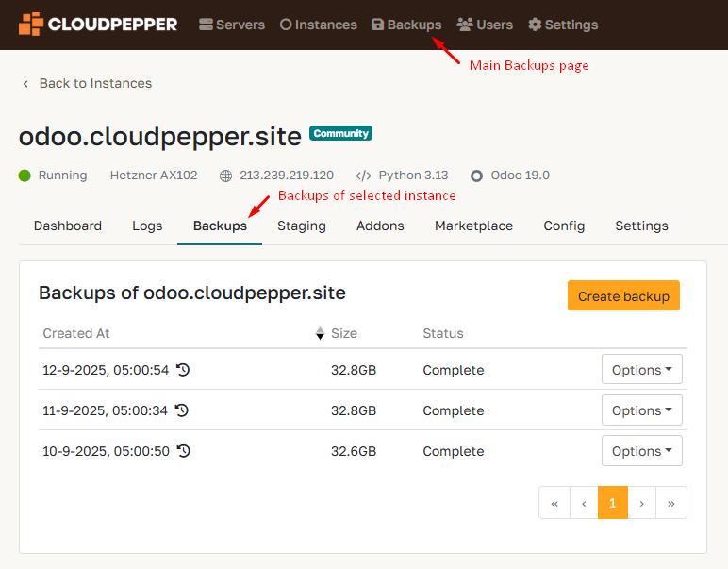Sort backups by Created At column arrows
Screen dimensions: 728x569
point(320,333)
